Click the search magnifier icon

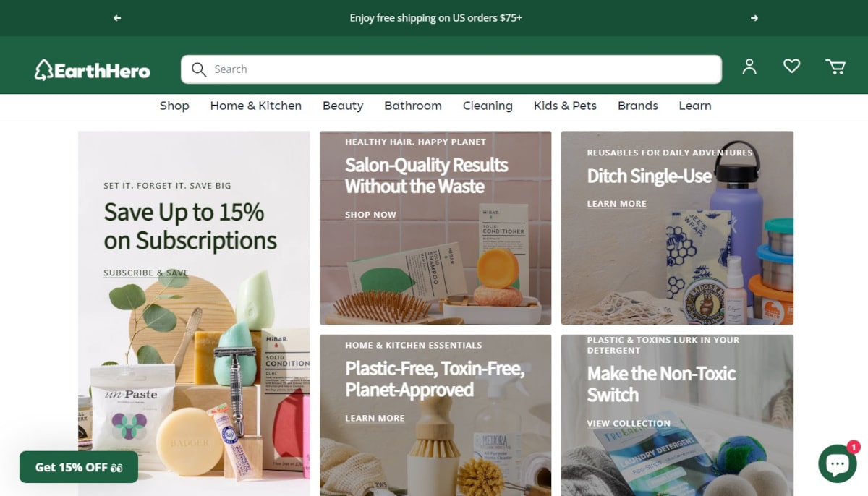(199, 69)
